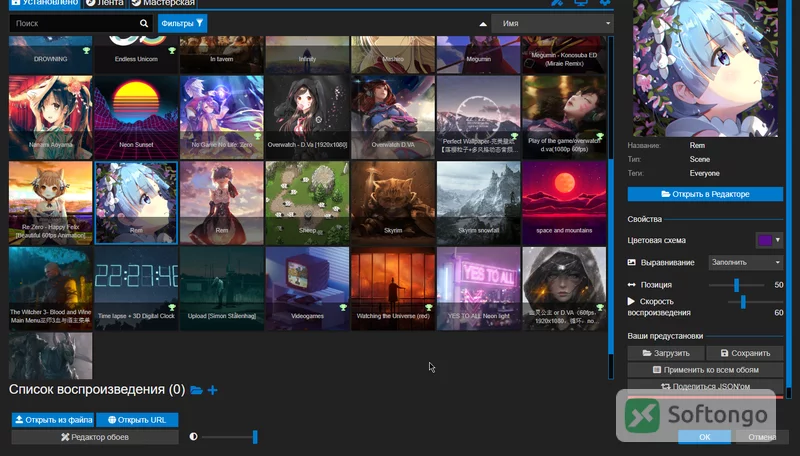Open the playlist folder icon
The image size is (800, 456).
click(196, 390)
